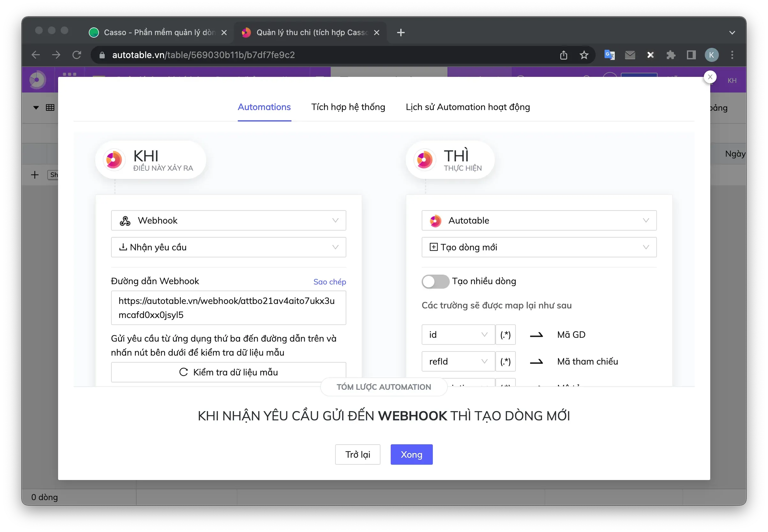Open the mail extension icon

click(630, 55)
